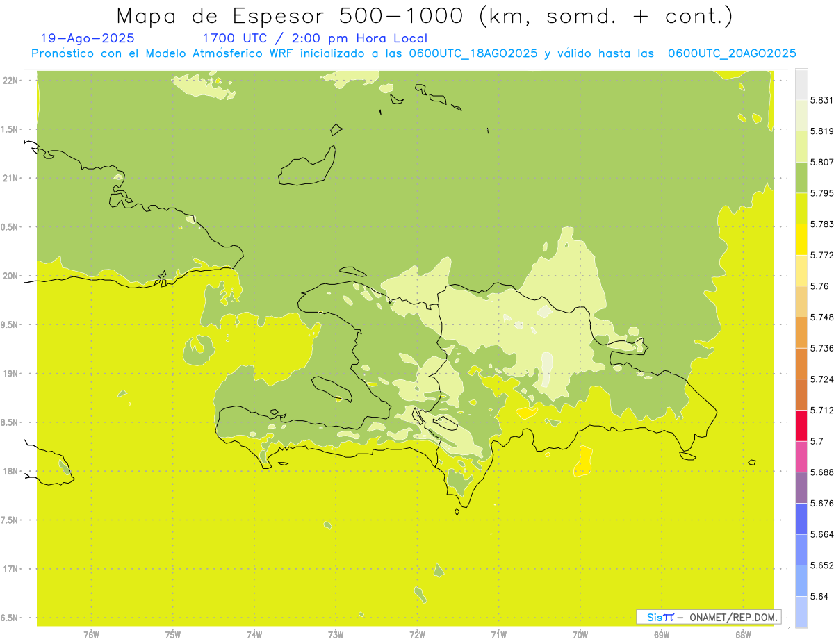Click the latitude label "19N"
The width and height of the screenshot is (834, 644).
click(x=10, y=374)
